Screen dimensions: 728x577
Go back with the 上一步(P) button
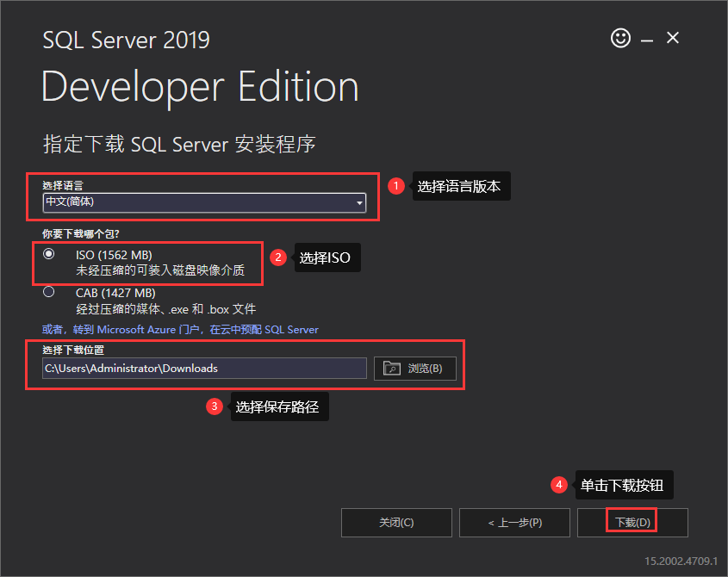(x=514, y=523)
